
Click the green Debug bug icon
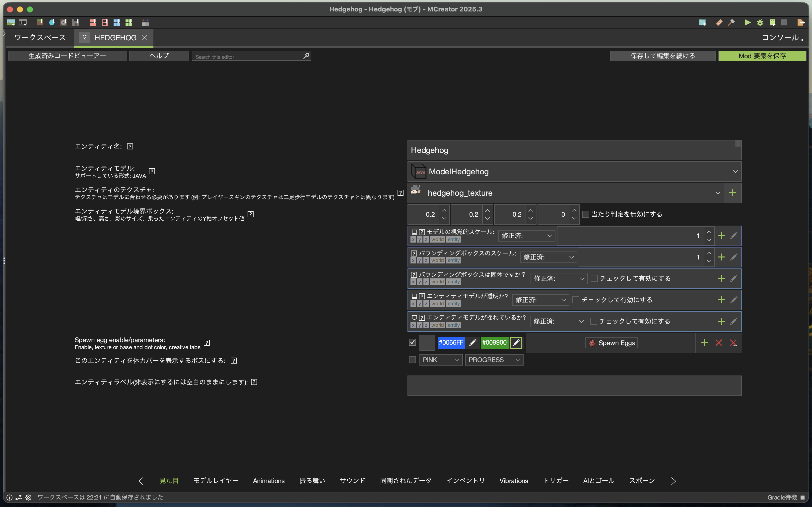click(x=760, y=22)
